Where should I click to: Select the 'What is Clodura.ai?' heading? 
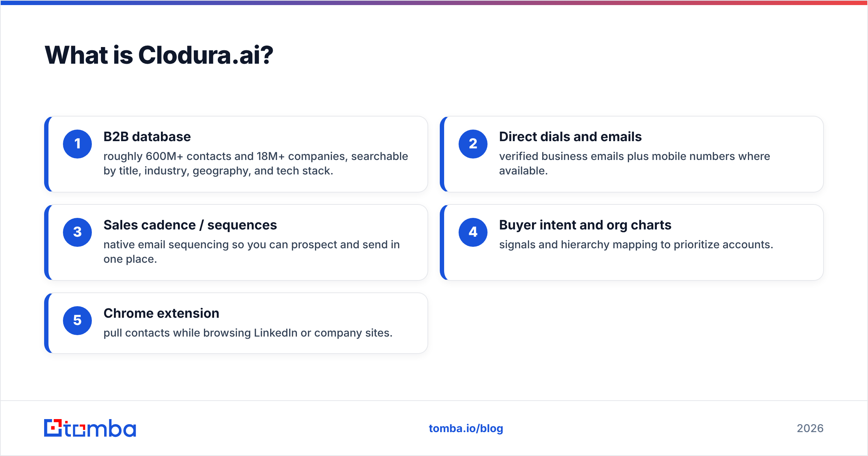click(159, 55)
